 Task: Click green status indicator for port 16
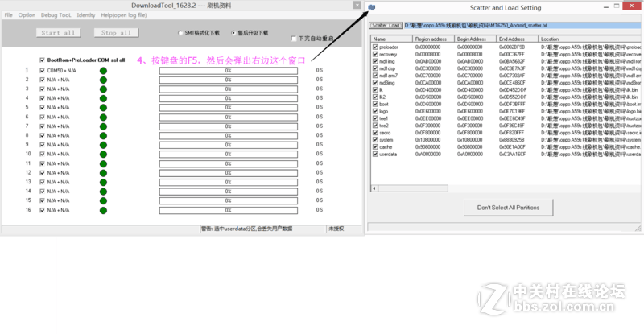click(103, 210)
